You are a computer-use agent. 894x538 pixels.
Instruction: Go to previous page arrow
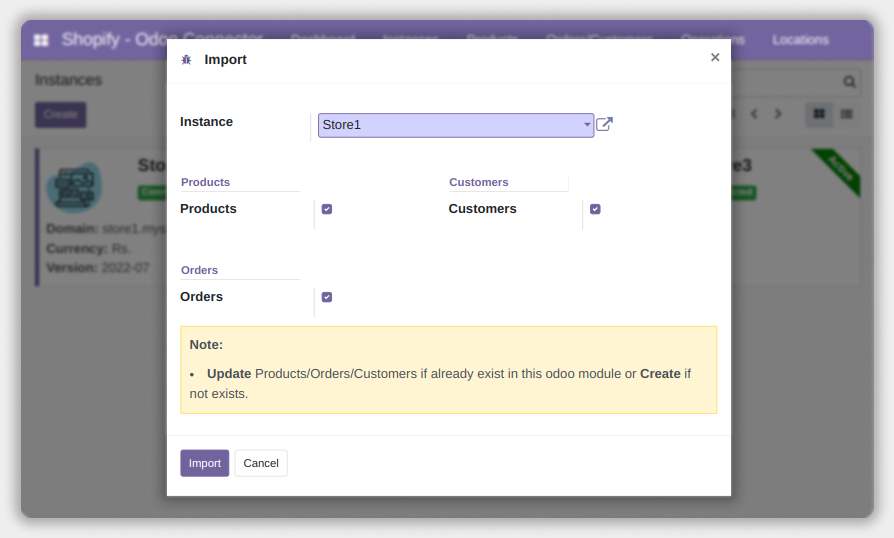click(x=754, y=114)
